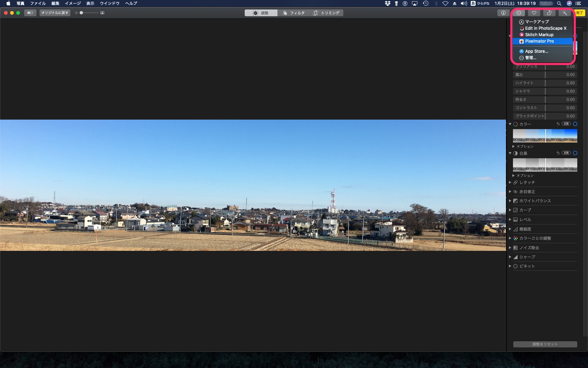Enable 自動 auto for カラー

point(566,124)
